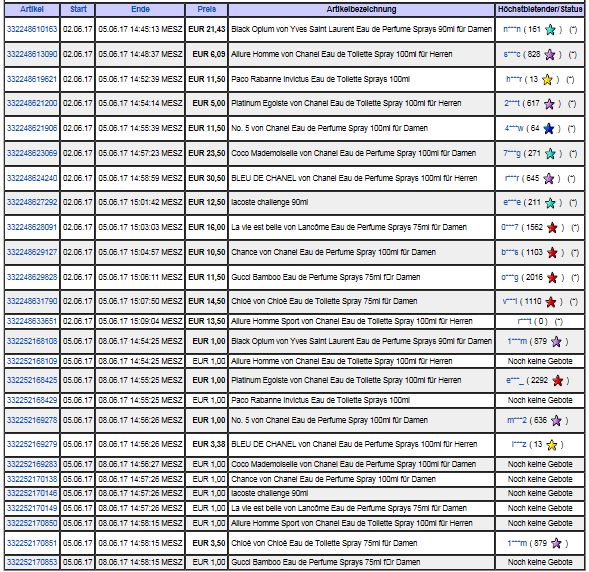Open article 332248610163
This screenshot has height=572, width=589.
[32, 29]
